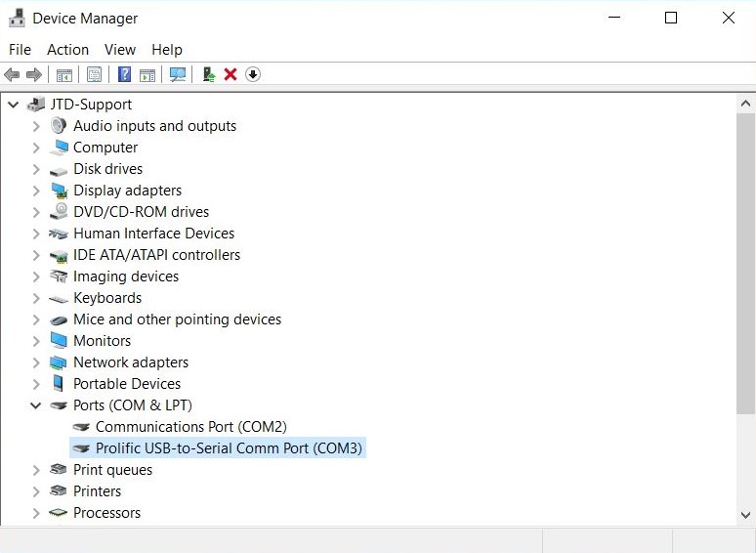Click the Disk drives icon

59,171
